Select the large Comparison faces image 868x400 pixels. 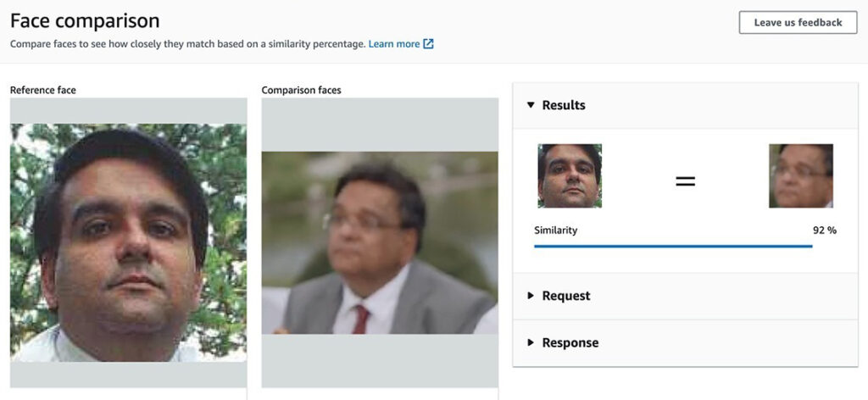379,242
